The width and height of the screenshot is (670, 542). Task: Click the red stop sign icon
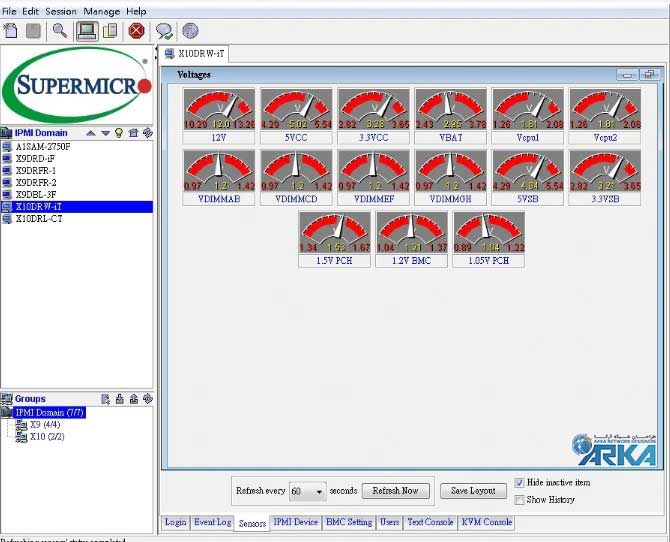tap(136, 31)
